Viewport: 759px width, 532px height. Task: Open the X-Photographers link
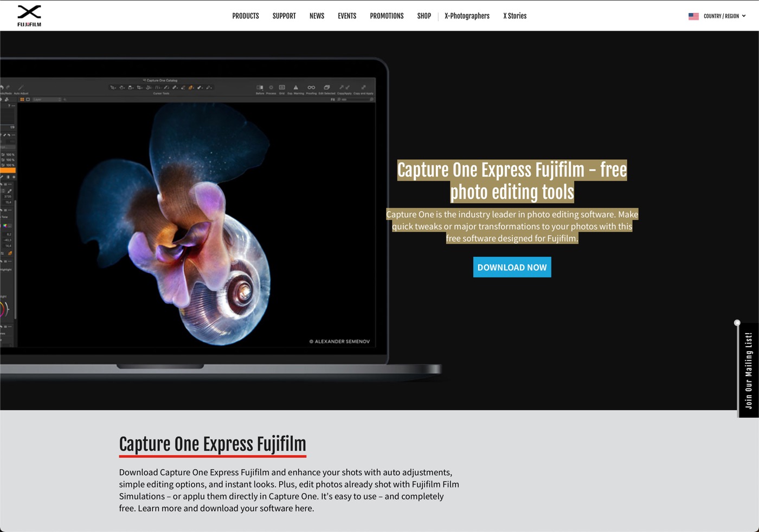pyautogui.click(x=467, y=16)
